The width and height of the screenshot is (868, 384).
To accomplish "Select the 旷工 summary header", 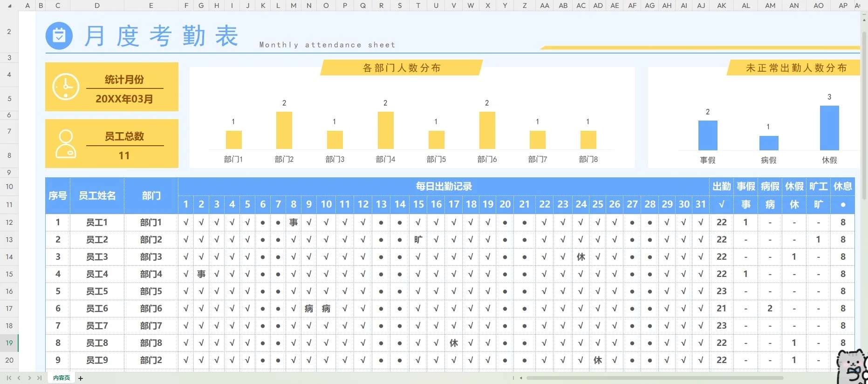I will (819, 187).
